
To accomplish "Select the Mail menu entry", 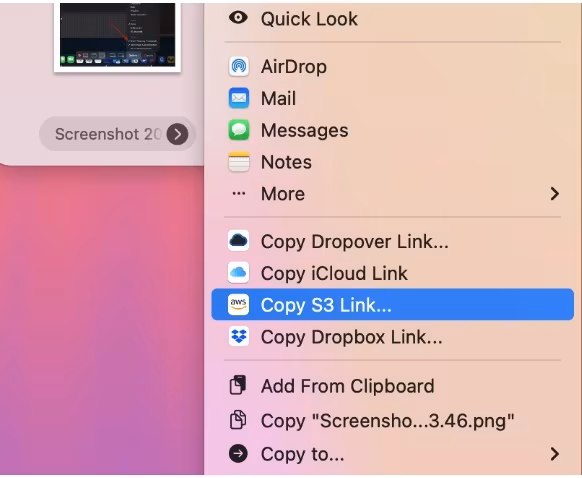I will 392,98.
